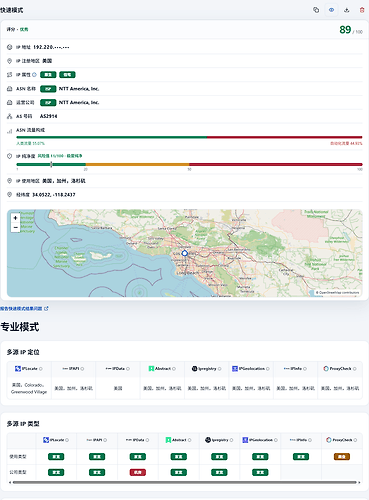Click the ISP badge in ASN 名称 row
369x500 pixels.
[48, 89]
